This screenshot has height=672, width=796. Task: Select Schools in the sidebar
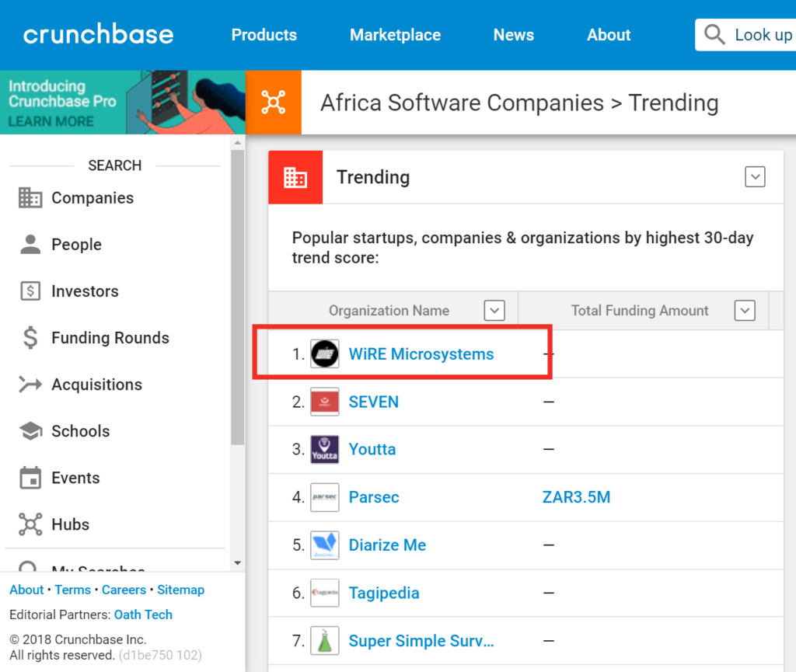(x=81, y=431)
